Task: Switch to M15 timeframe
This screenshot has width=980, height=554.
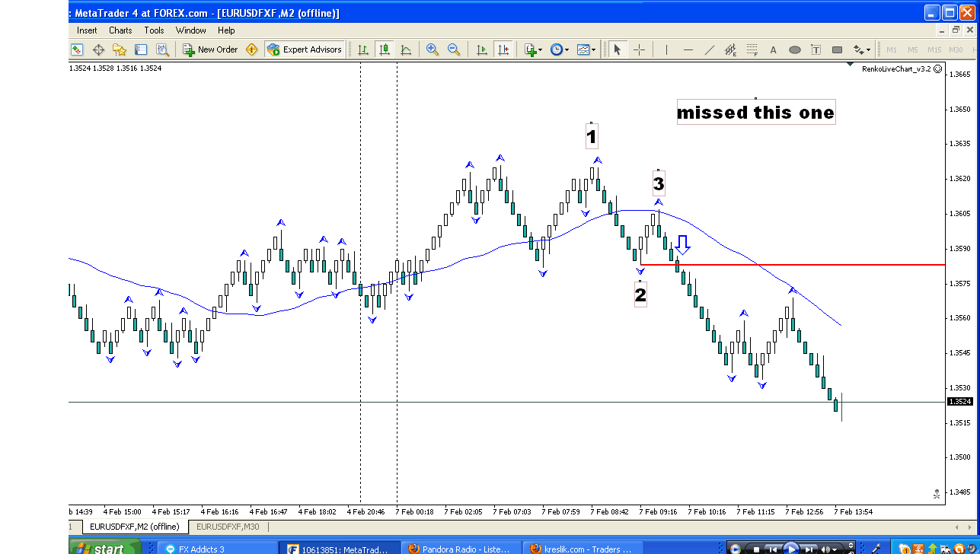Action: coord(934,49)
